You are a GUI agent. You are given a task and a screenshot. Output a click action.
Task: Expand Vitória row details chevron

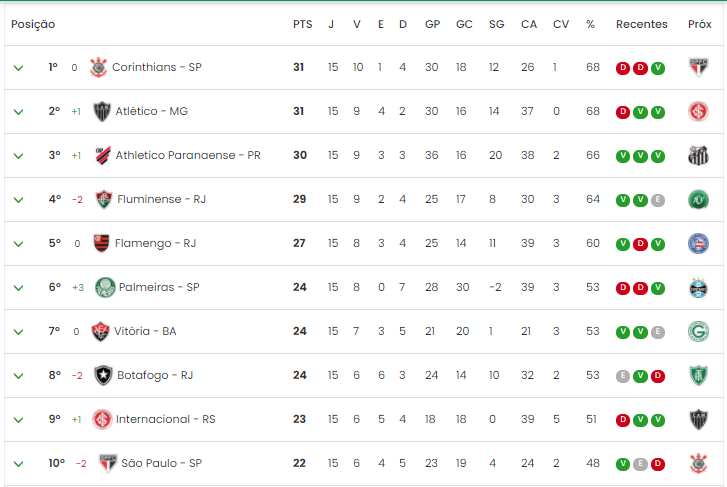point(19,332)
